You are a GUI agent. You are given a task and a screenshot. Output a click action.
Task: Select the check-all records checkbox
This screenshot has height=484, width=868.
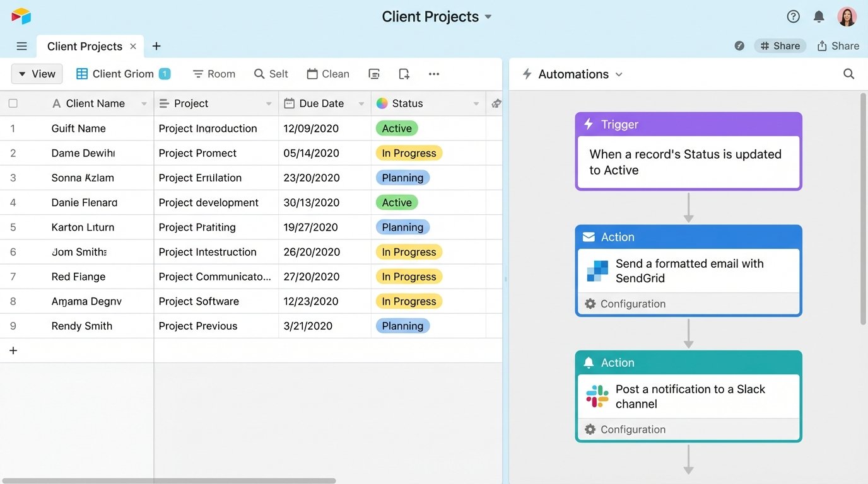pyautogui.click(x=13, y=103)
